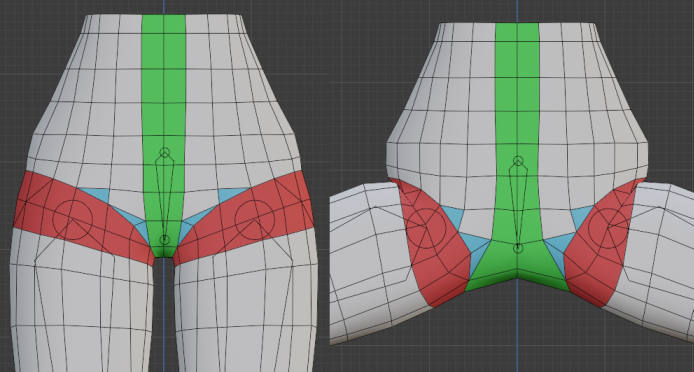Click the widened green crotch face on spread-leg mesh
This screenshot has width=694, height=372.
point(517,266)
